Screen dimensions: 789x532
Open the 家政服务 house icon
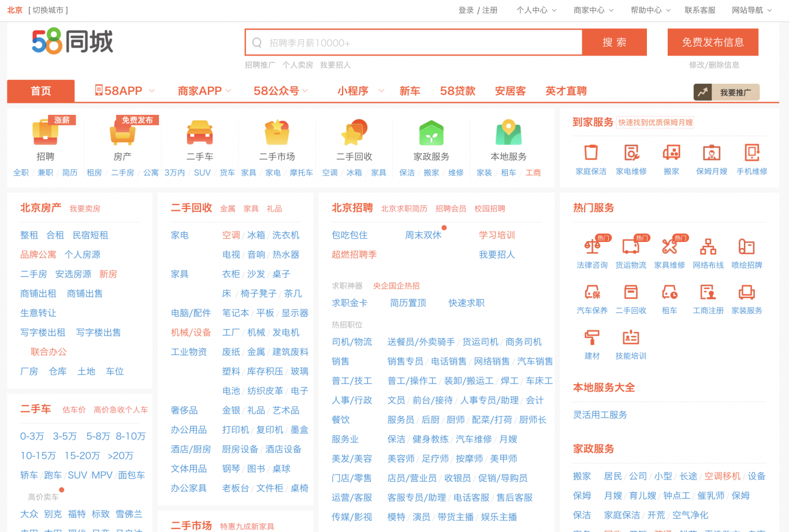click(431, 133)
